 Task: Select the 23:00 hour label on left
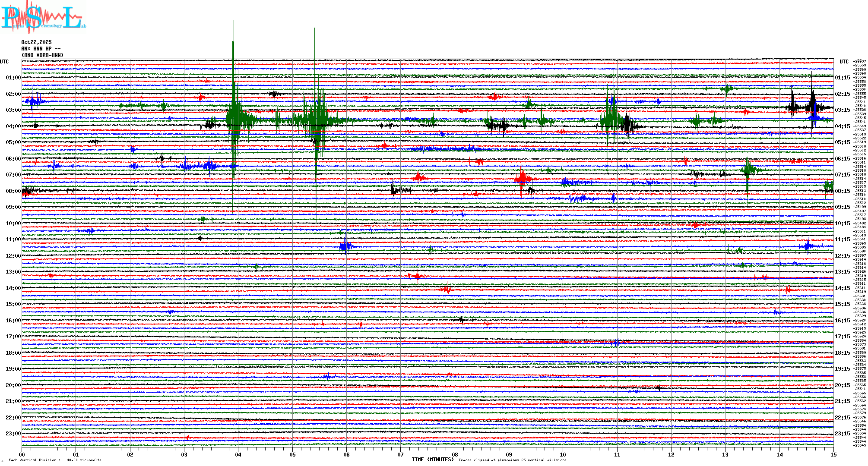tap(13, 434)
